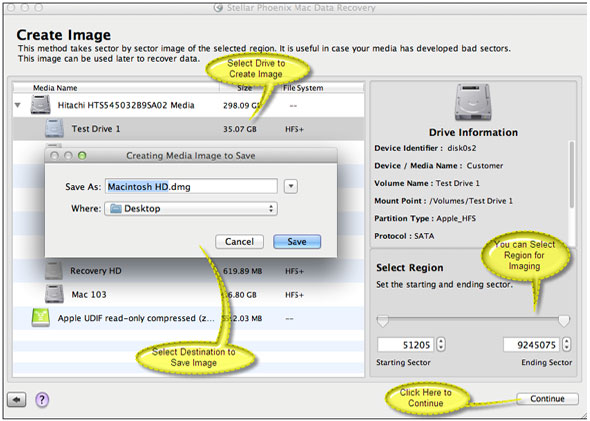Image resolution: width=590 pixels, height=421 pixels.
Task: Select the Mac 103 volume icon
Action: tap(54, 294)
